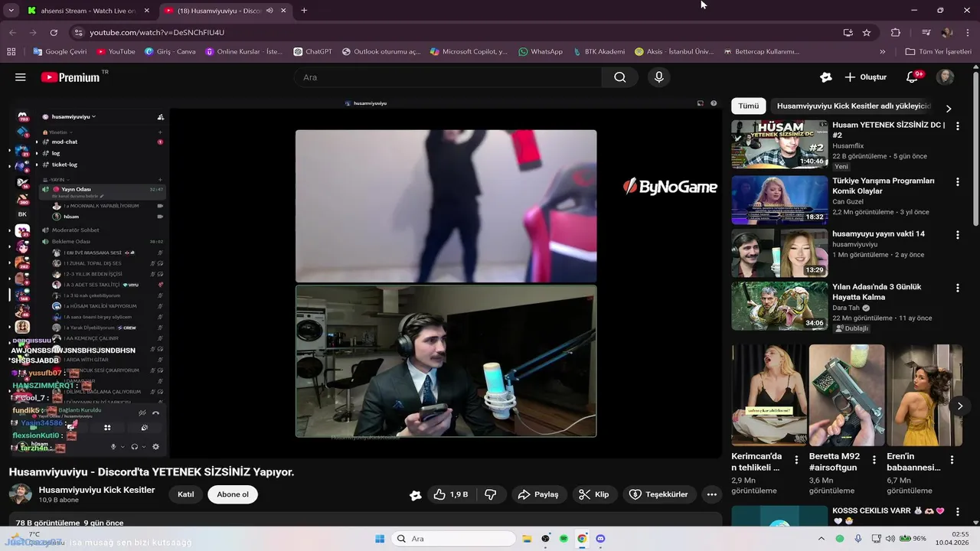Show next Shorts with right arrow

959,406
